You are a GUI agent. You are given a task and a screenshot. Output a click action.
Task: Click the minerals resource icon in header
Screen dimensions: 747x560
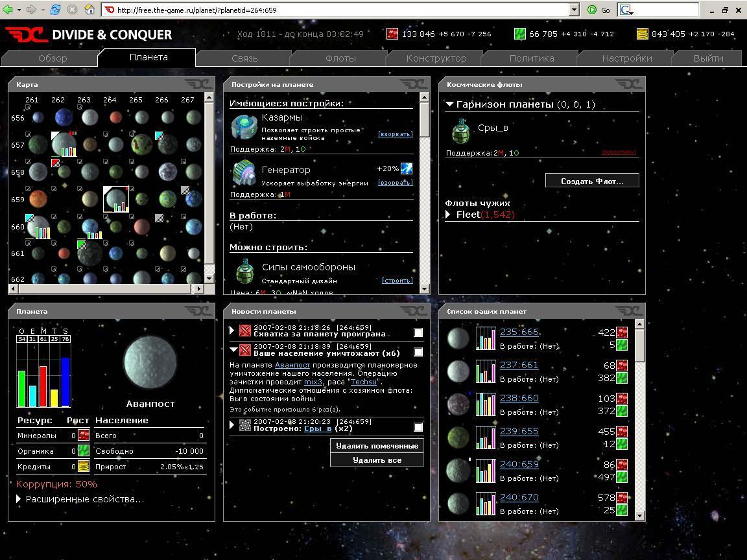[x=392, y=34]
